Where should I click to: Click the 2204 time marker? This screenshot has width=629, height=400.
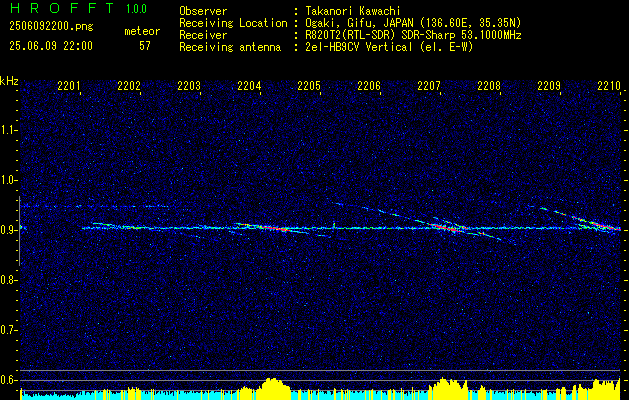[x=249, y=86]
